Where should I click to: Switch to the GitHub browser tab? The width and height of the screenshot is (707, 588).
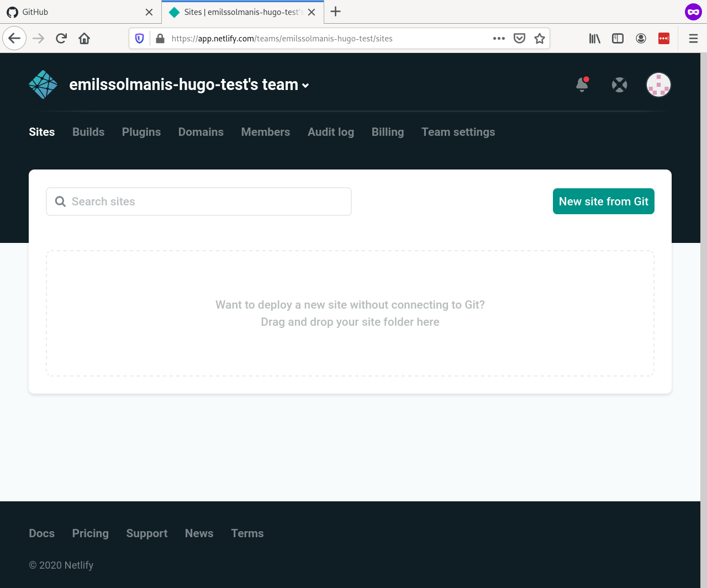81,12
